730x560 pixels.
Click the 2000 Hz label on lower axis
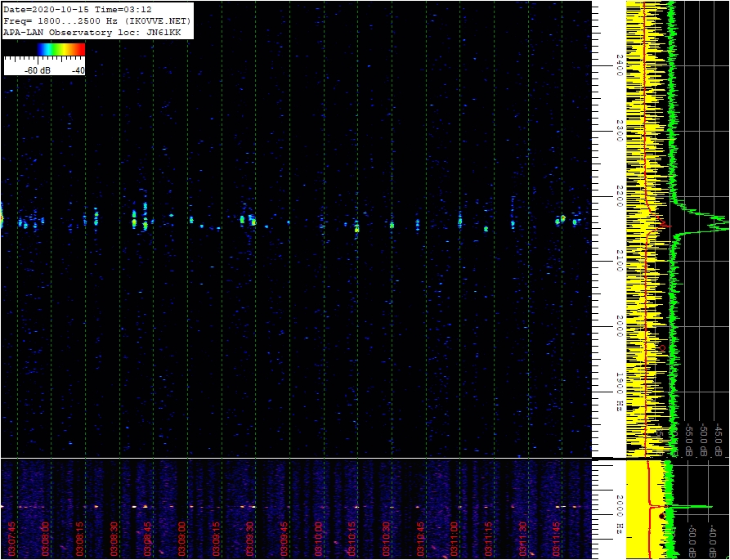(619, 514)
